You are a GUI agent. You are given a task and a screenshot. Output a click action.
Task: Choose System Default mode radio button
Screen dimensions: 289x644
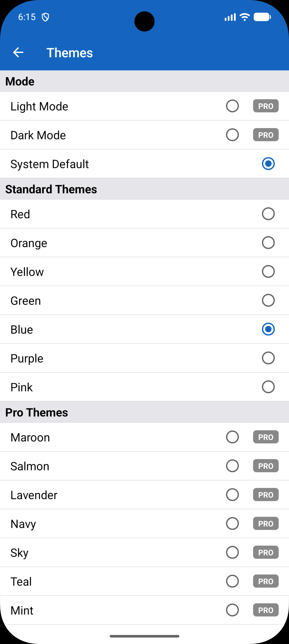268,164
